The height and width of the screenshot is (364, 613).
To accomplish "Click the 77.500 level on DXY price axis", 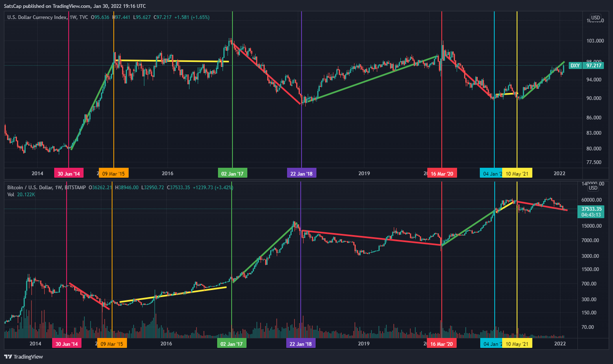I will point(594,162).
